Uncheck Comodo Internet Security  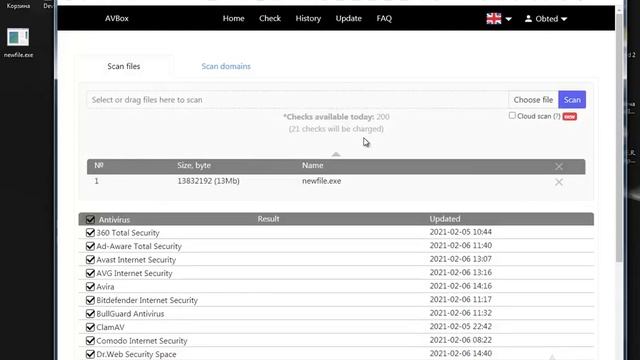click(x=90, y=340)
